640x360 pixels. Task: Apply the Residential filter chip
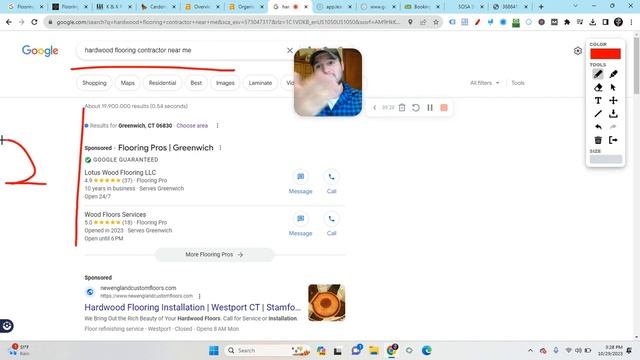click(x=162, y=83)
